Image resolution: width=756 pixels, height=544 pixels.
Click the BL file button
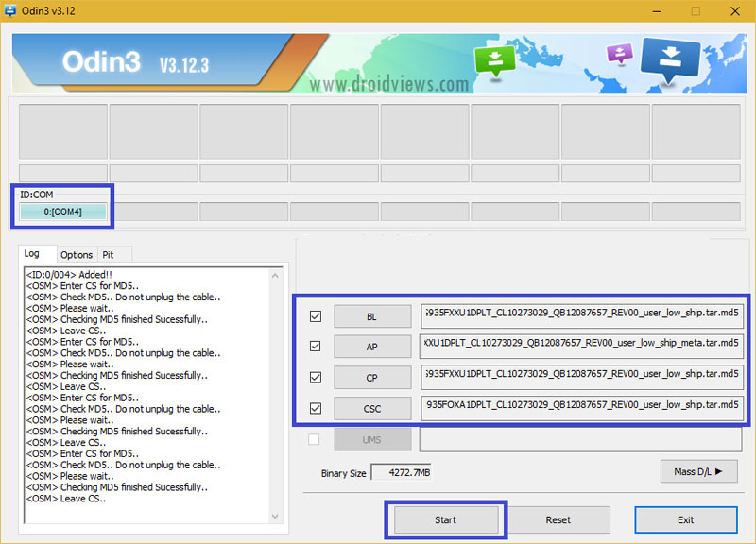[372, 316]
